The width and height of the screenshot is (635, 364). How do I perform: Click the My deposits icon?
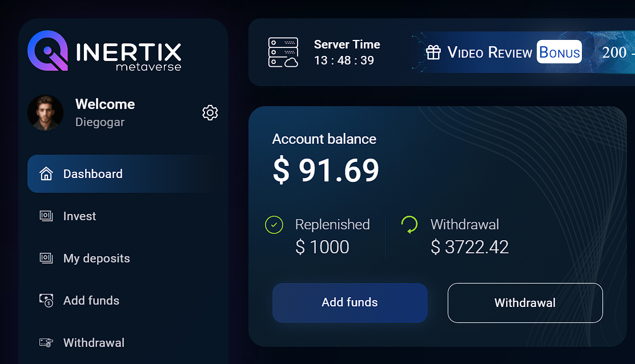pyautogui.click(x=46, y=258)
